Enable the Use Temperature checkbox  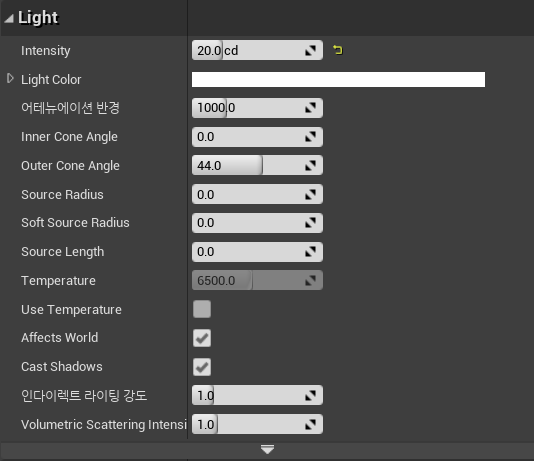(x=202, y=309)
